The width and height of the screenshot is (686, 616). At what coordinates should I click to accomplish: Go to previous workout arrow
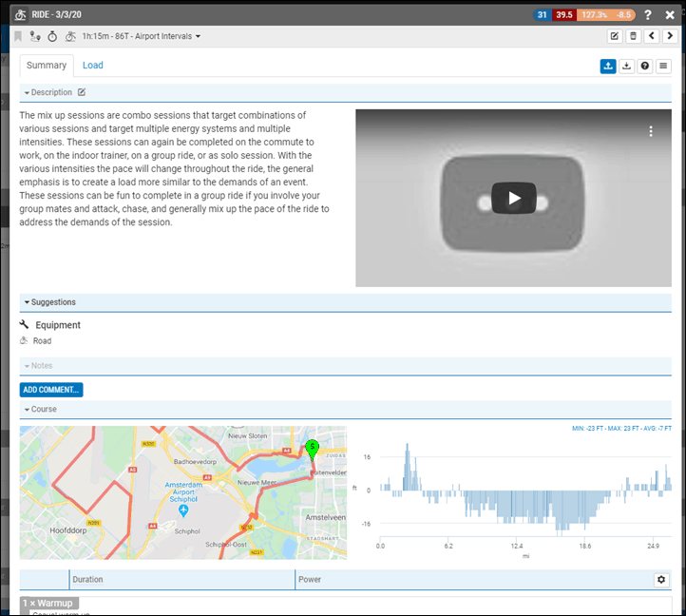pyautogui.click(x=652, y=36)
